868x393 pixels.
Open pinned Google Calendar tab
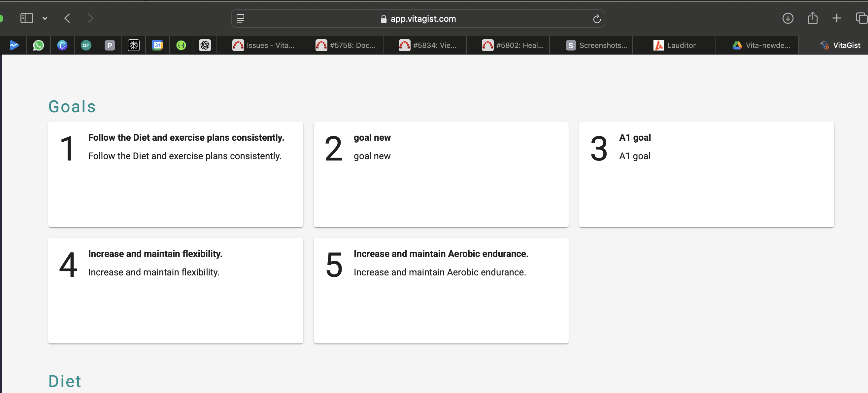point(157,45)
